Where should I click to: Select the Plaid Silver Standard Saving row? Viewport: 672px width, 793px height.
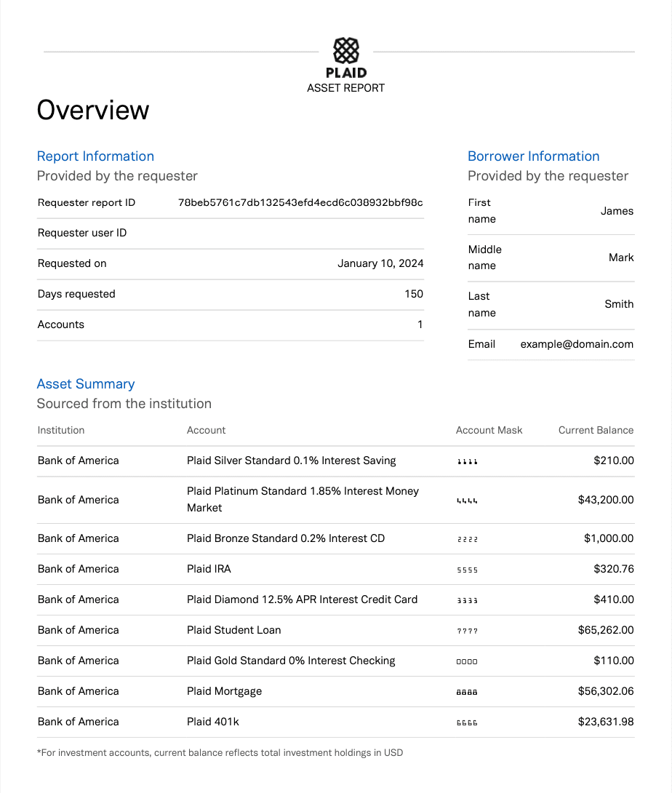[291, 461]
